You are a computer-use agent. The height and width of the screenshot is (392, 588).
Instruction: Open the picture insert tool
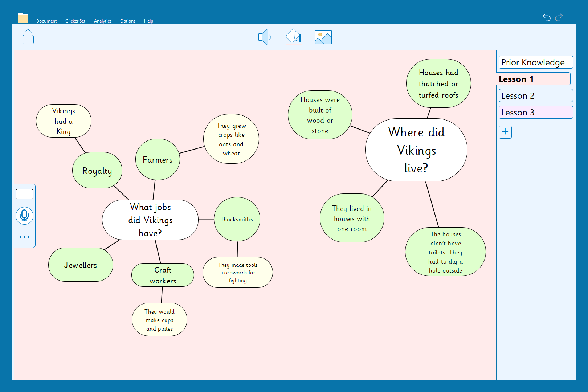point(323,37)
